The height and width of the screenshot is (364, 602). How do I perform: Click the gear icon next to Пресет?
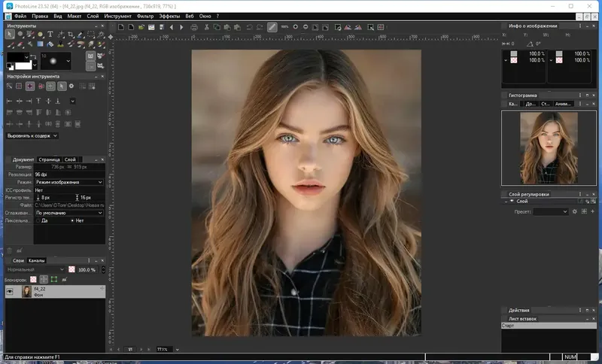coord(574,212)
